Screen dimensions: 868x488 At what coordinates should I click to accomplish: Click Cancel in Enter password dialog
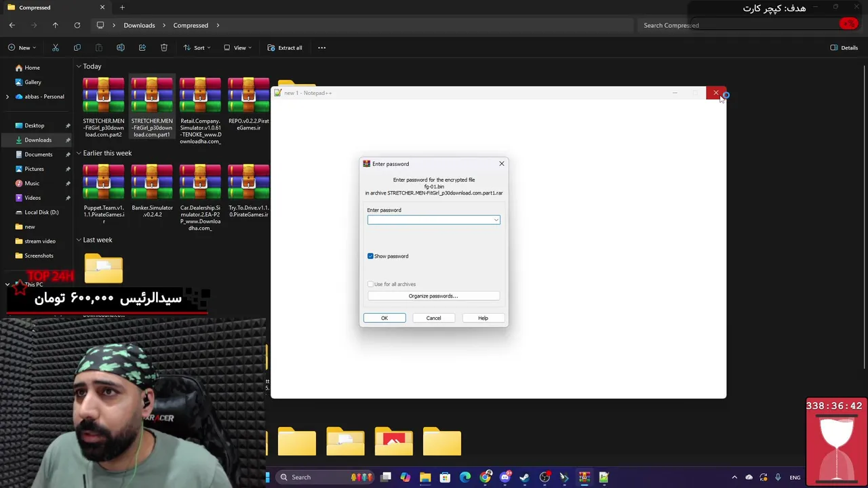pyautogui.click(x=433, y=318)
